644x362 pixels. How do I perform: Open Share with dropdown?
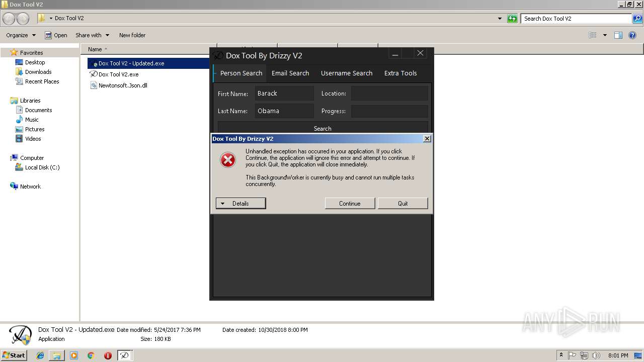[x=92, y=35]
